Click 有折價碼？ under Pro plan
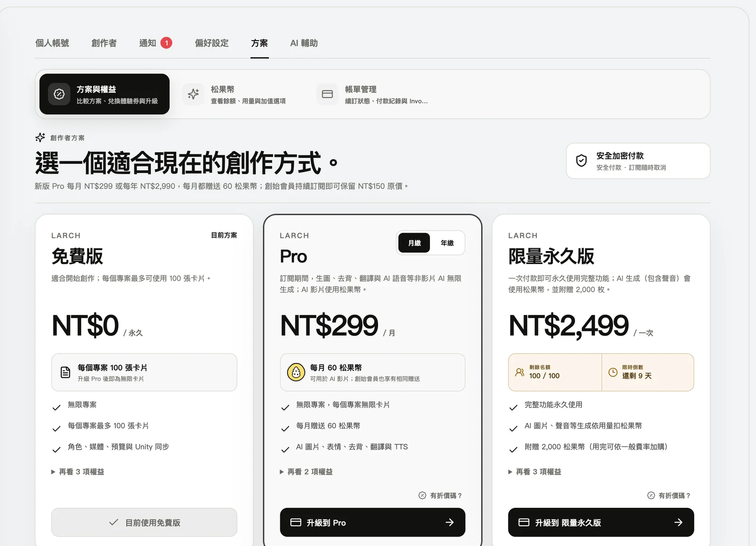The image size is (756, 546). [440, 495]
